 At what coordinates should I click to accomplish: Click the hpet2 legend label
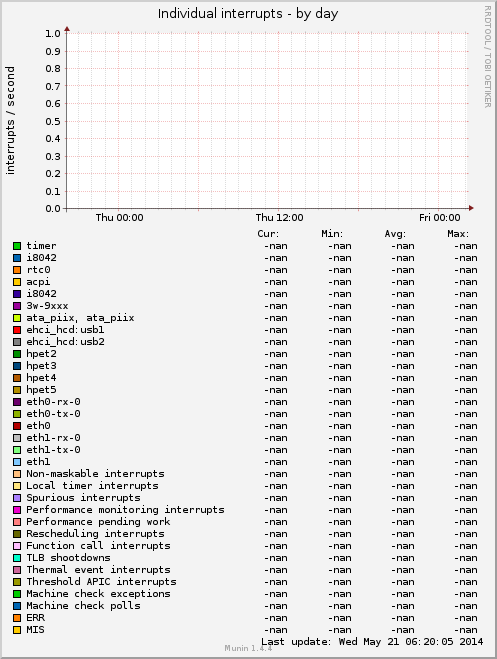tap(41, 354)
